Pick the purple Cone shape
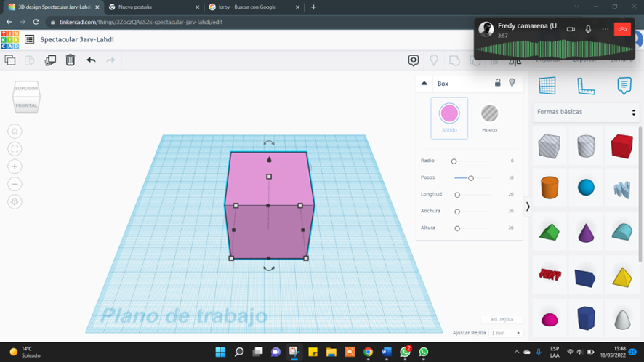 click(586, 233)
